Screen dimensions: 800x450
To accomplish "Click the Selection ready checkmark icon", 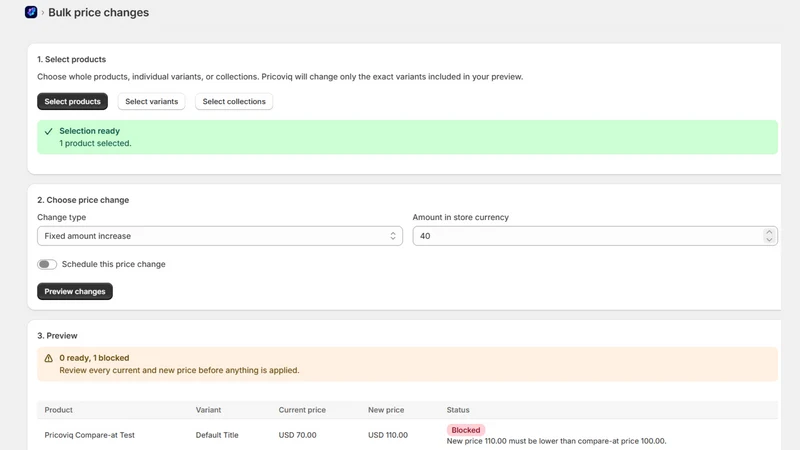I will (x=48, y=132).
